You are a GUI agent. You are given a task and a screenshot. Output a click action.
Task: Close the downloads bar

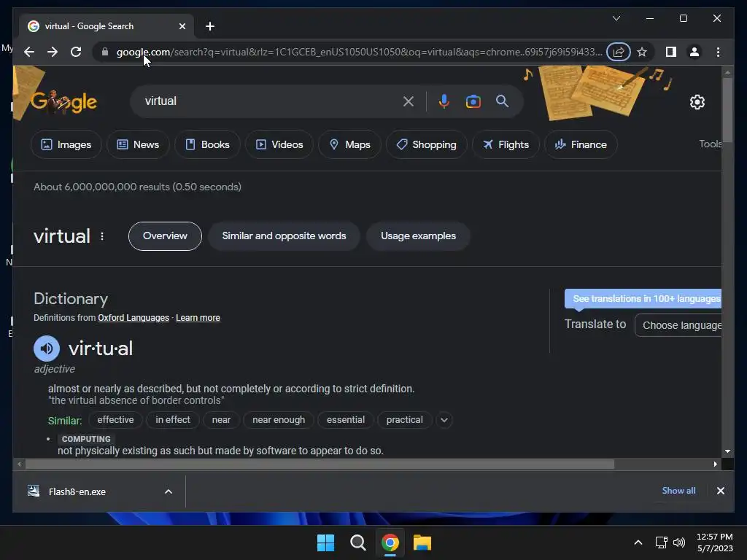click(x=720, y=491)
